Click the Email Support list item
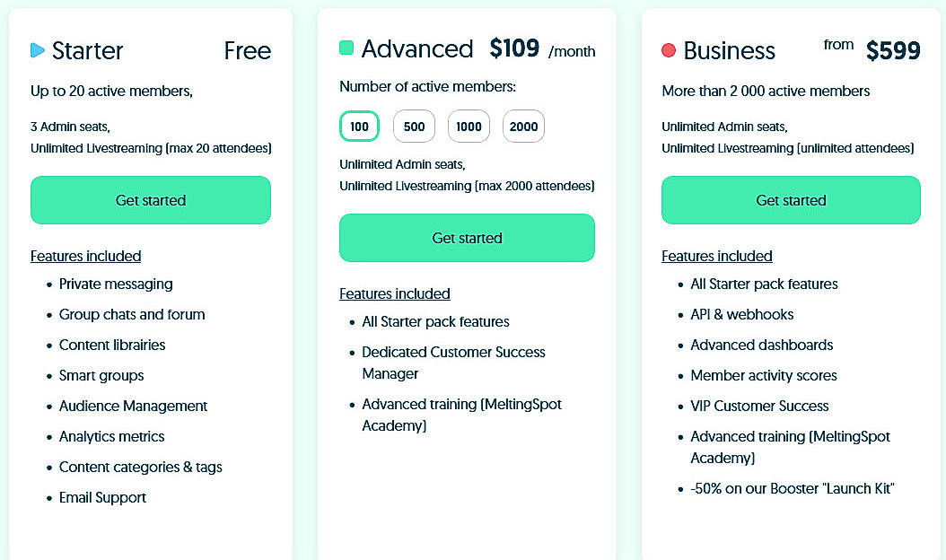 pos(102,497)
